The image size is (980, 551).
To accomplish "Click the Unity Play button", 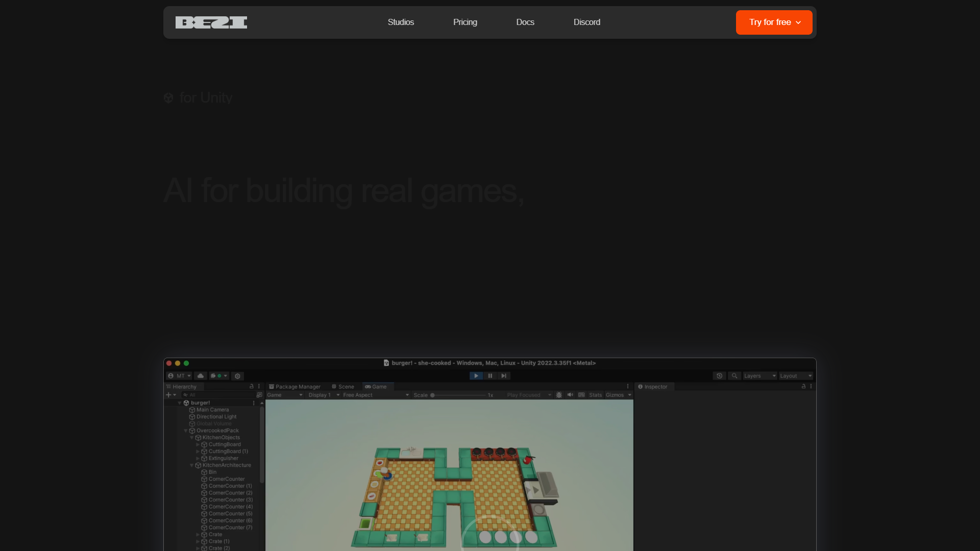I will pyautogui.click(x=476, y=376).
